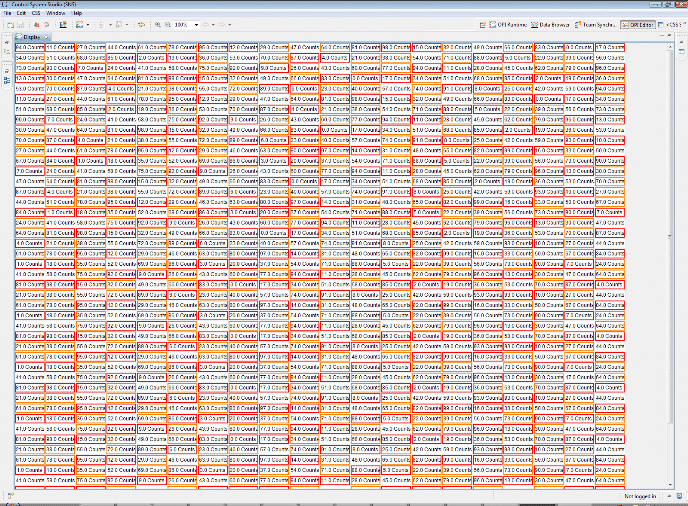
Task: Open the CSS menu
Action: [x=35, y=12]
